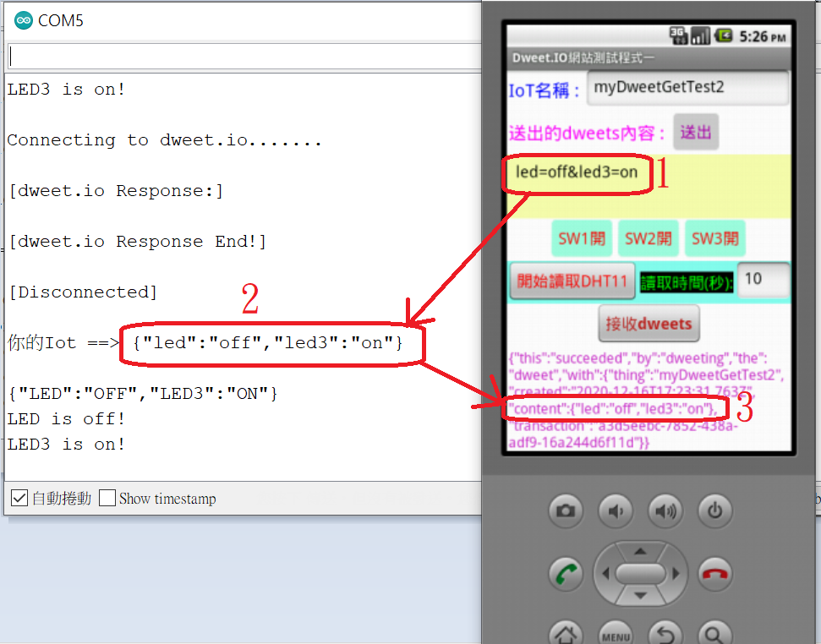Tap the SW1開 button
Screen dimensions: 821x644
(x=582, y=238)
